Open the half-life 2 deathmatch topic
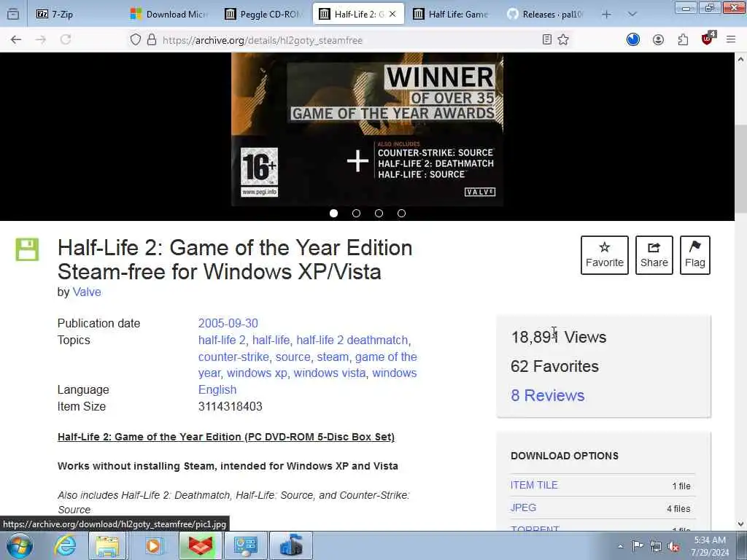The width and height of the screenshot is (747, 560). 352,341
